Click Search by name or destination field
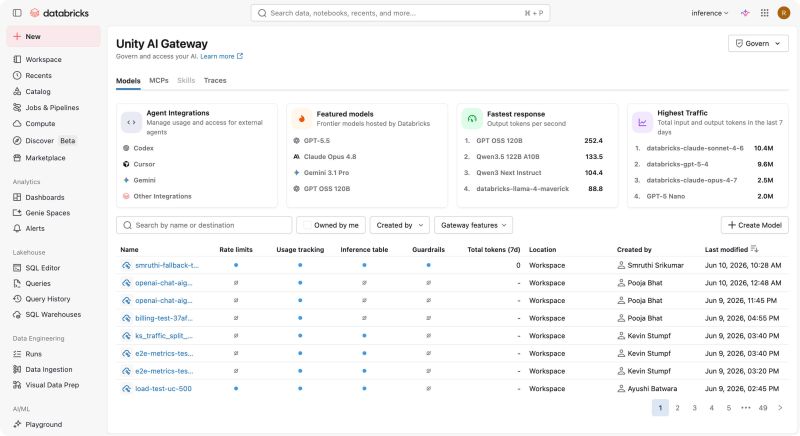Screen dimensions: 800x436 204,225
